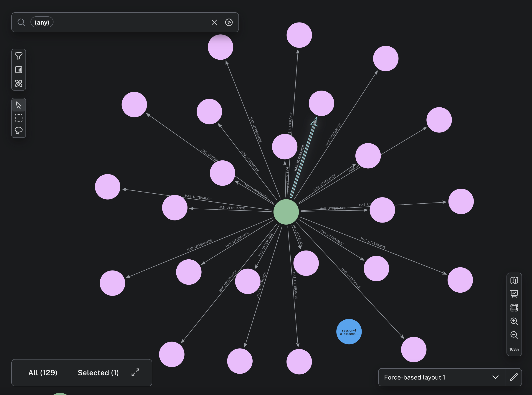532x395 pixels.
Task: Click the (any) category chip
Action: pyautogui.click(x=42, y=22)
